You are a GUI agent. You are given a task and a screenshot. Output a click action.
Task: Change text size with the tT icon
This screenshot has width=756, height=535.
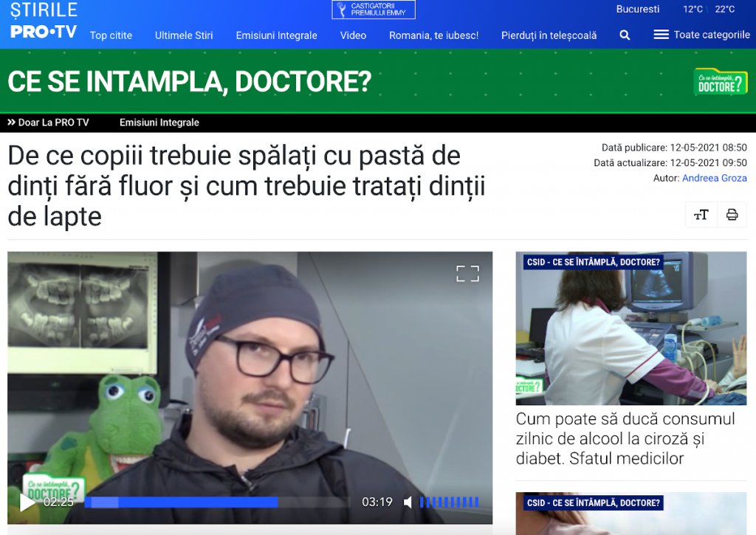click(701, 215)
